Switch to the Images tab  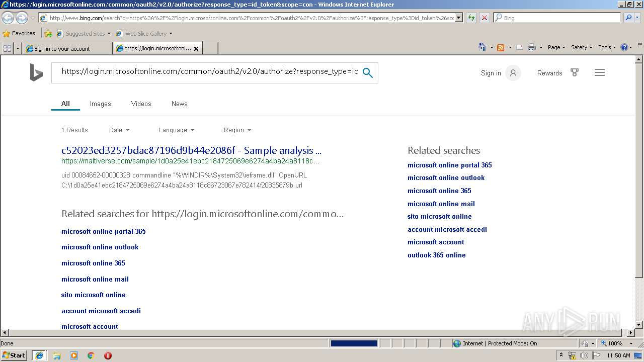100,104
